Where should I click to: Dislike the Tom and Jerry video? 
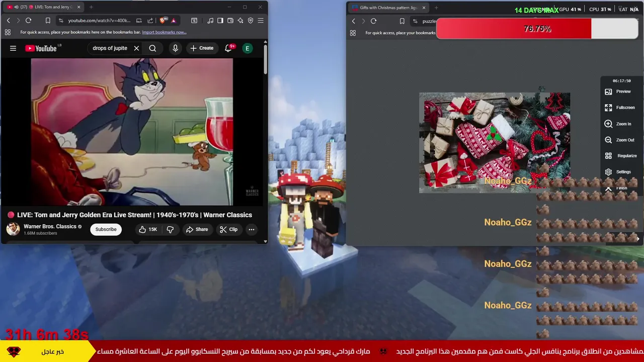coord(170,229)
